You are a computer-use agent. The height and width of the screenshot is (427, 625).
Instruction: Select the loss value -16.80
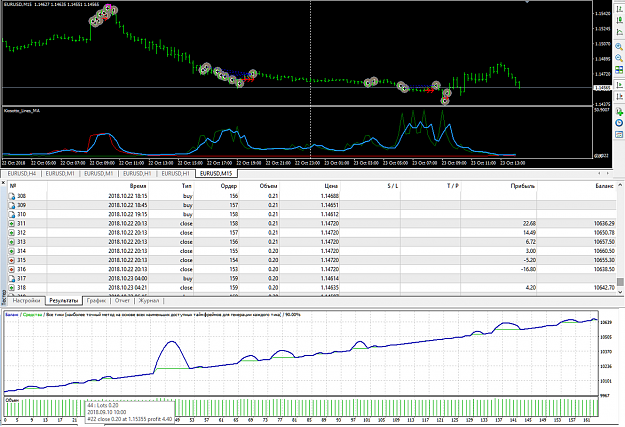[x=529, y=269]
